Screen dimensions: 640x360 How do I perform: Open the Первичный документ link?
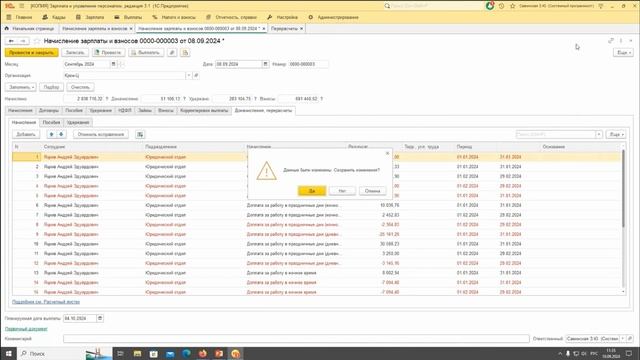[26, 329]
